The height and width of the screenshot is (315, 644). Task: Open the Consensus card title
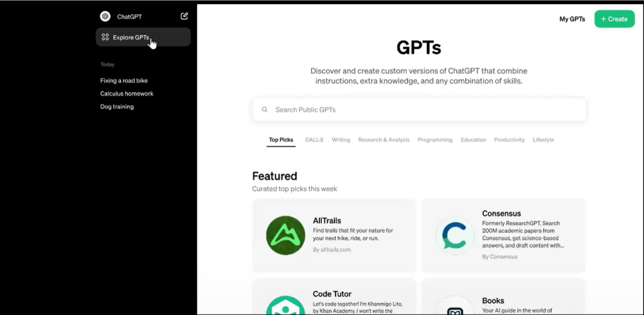tap(501, 214)
